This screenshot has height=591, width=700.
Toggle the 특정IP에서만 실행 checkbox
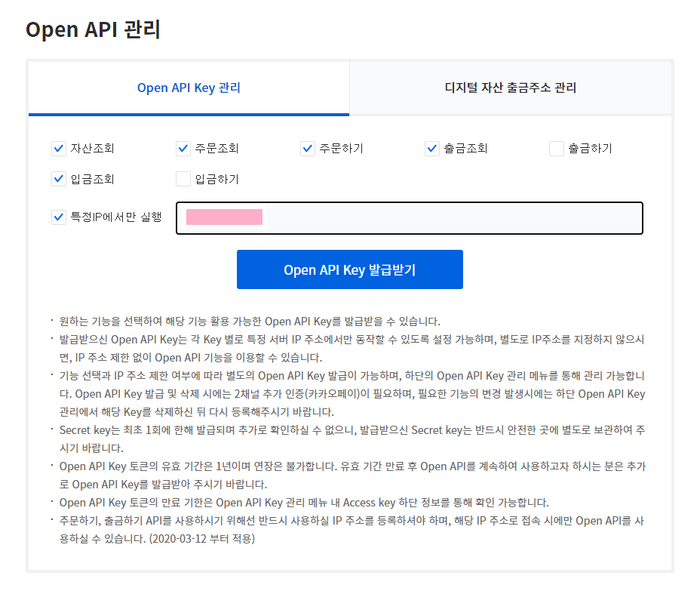click(59, 217)
